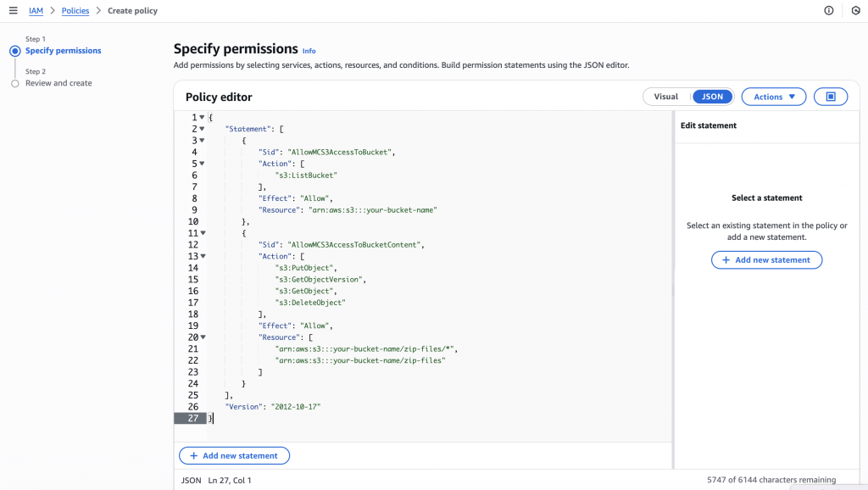Viewport: 868px width, 490px height.
Task: Click the characters remaining counter
Action: click(x=771, y=480)
